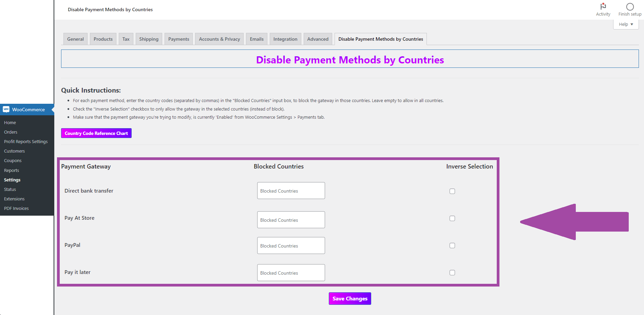Open Customers from the sidebar
This screenshot has height=315, width=644.
(14, 151)
